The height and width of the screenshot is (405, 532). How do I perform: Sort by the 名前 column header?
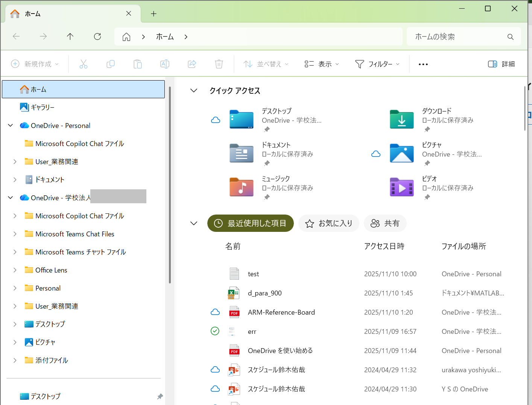pyautogui.click(x=233, y=246)
